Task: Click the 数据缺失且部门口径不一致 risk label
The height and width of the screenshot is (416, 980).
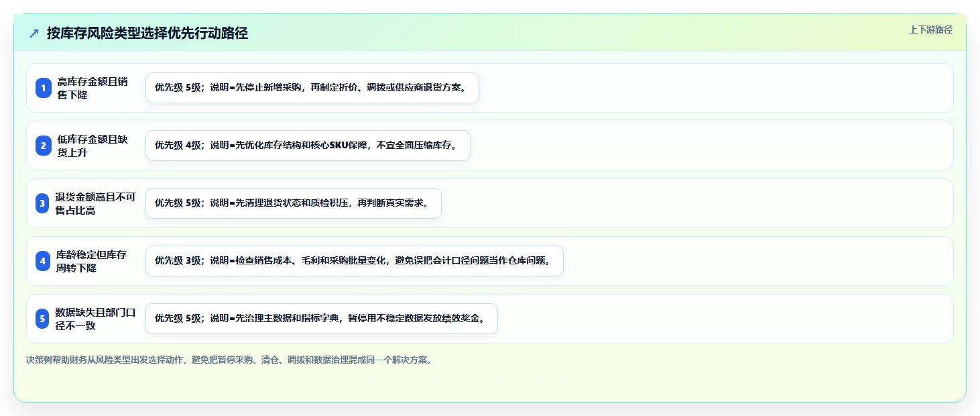Action: 95,319
